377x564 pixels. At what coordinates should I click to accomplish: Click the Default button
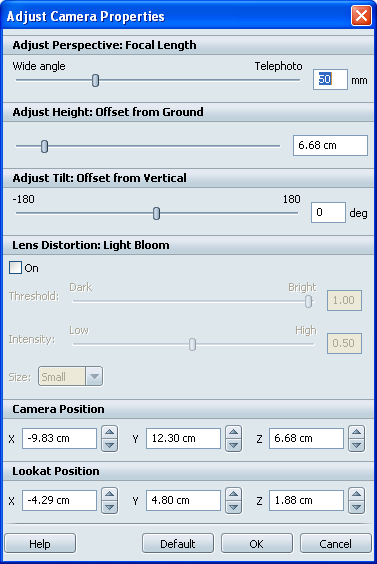tap(178, 543)
